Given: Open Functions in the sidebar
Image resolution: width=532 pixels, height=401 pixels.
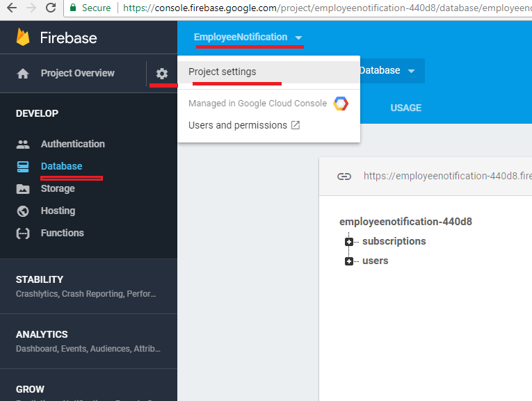Looking at the screenshot, I should tap(63, 233).
